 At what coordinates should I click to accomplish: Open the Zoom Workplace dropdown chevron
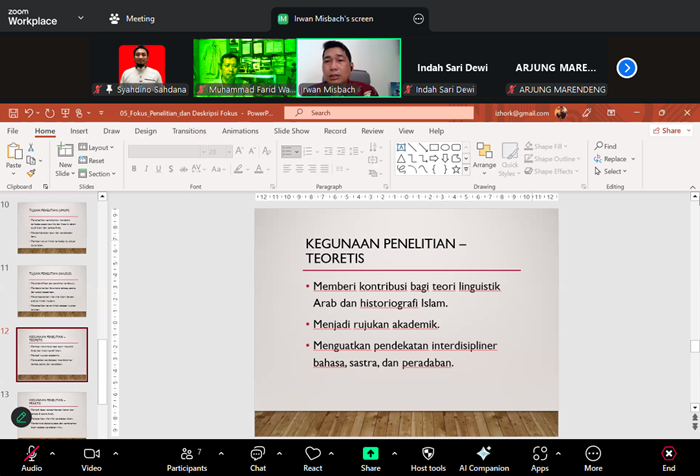[81, 18]
